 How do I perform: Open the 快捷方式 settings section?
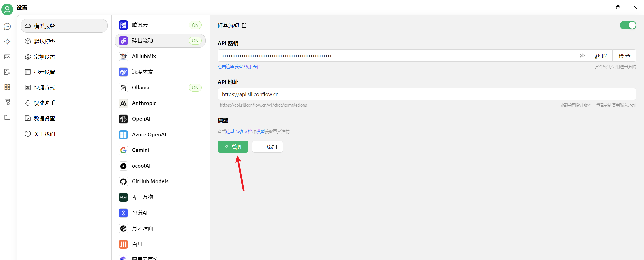(64, 88)
